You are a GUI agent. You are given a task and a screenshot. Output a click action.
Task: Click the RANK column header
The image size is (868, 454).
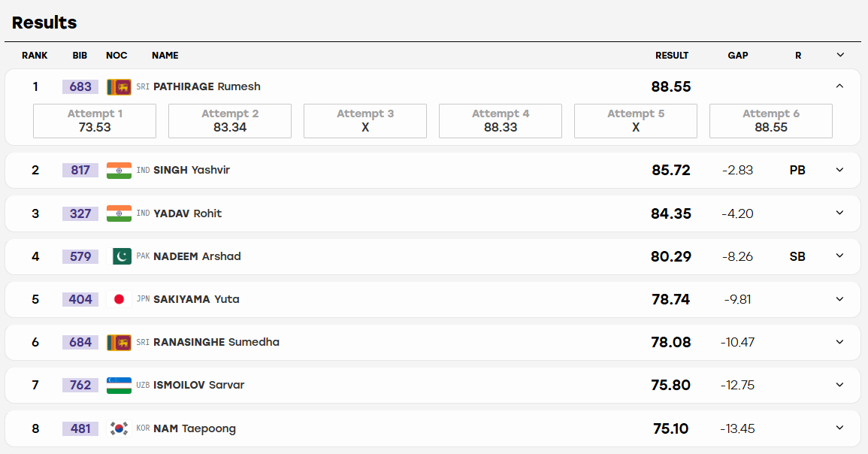[35, 56]
